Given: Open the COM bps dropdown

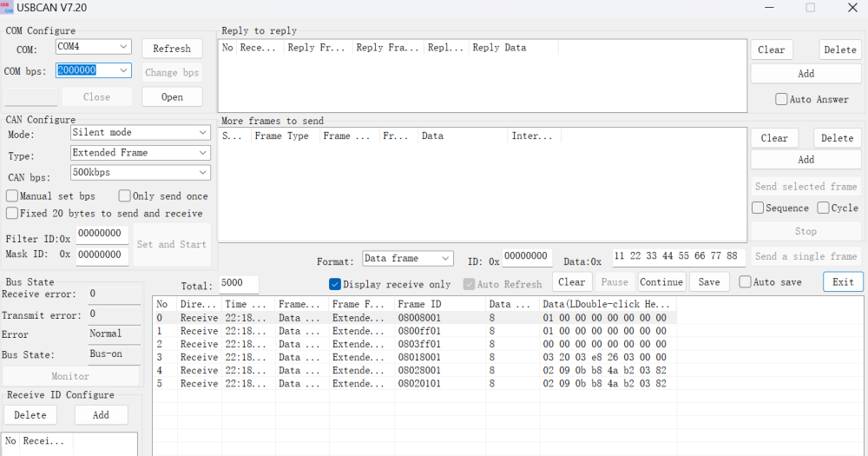Looking at the screenshot, I should (x=93, y=70).
